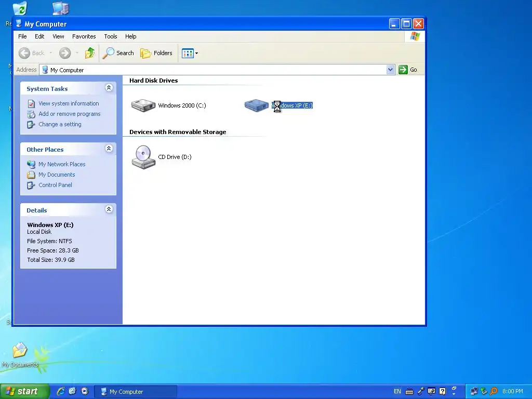532x399 pixels.
Task: Open the Tools menu
Action: point(111,36)
